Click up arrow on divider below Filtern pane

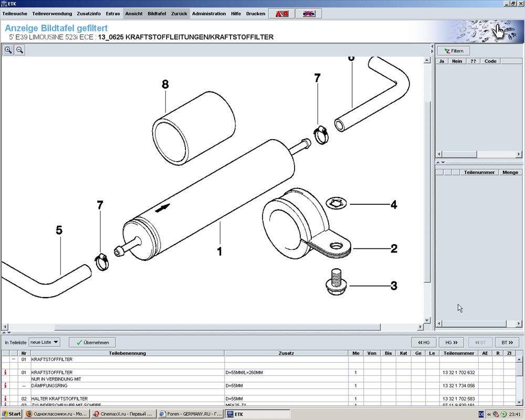click(438, 162)
